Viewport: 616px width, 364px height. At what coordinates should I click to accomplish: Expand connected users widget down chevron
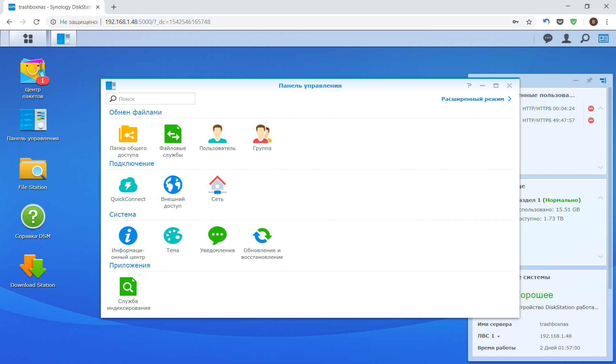click(x=600, y=168)
